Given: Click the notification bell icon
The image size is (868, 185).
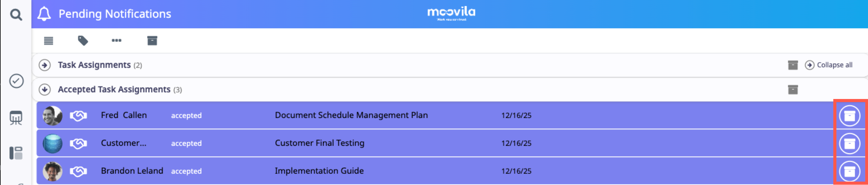Looking at the screenshot, I should [x=44, y=14].
